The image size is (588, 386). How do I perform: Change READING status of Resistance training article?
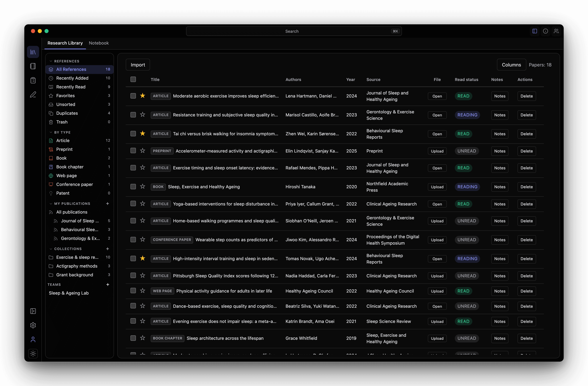click(467, 115)
